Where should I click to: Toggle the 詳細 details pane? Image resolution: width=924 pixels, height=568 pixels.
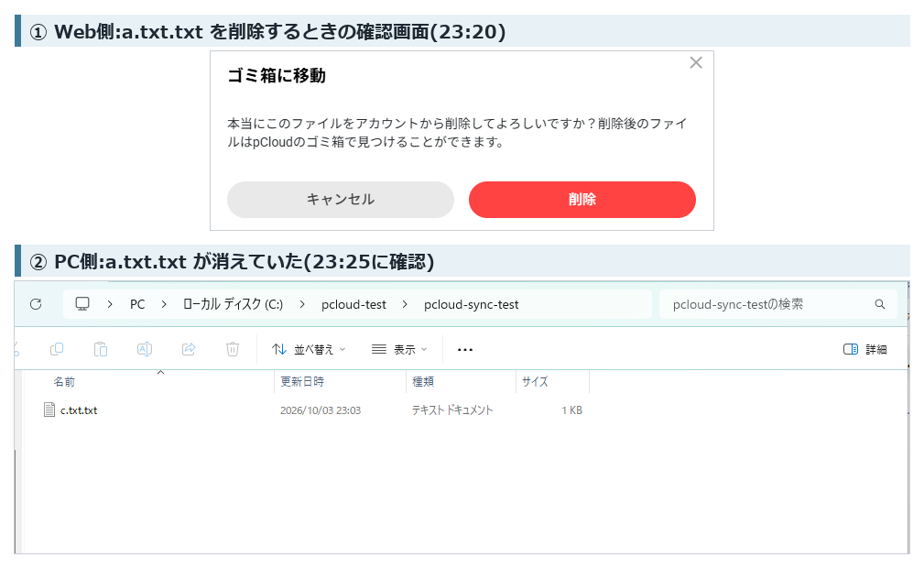pyautogui.click(x=864, y=349)
